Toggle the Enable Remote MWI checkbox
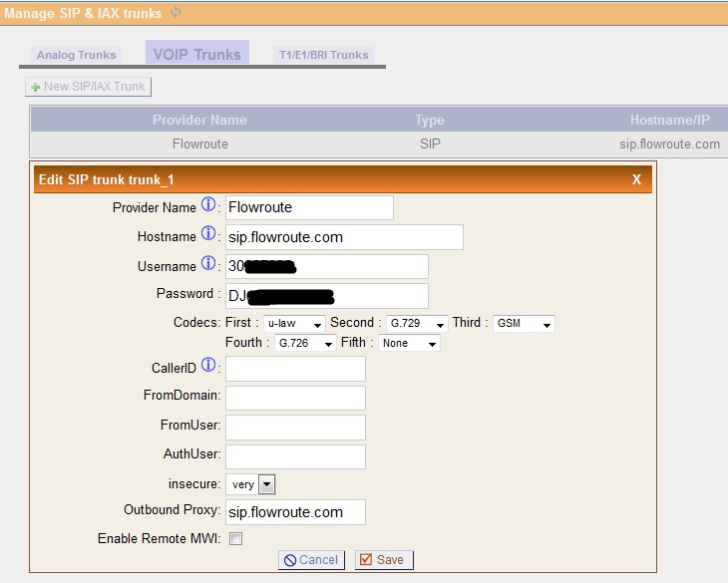The image size is (728, 583). (236, 538)
